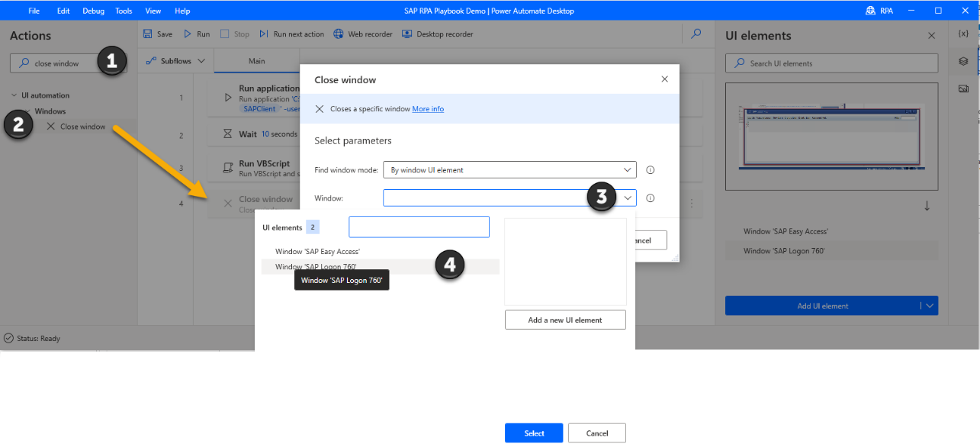
Task: Open the View menu
Action: tap(153, 11)
